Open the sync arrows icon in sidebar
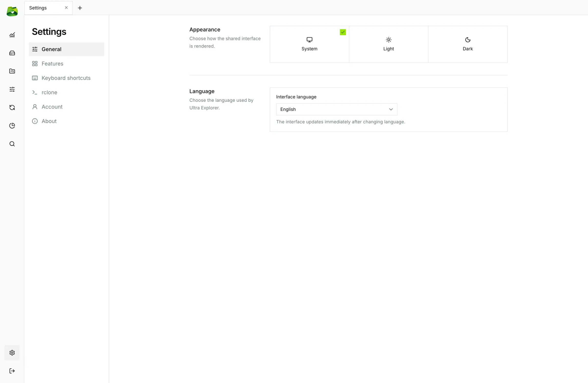 click(x=12, y=107)
